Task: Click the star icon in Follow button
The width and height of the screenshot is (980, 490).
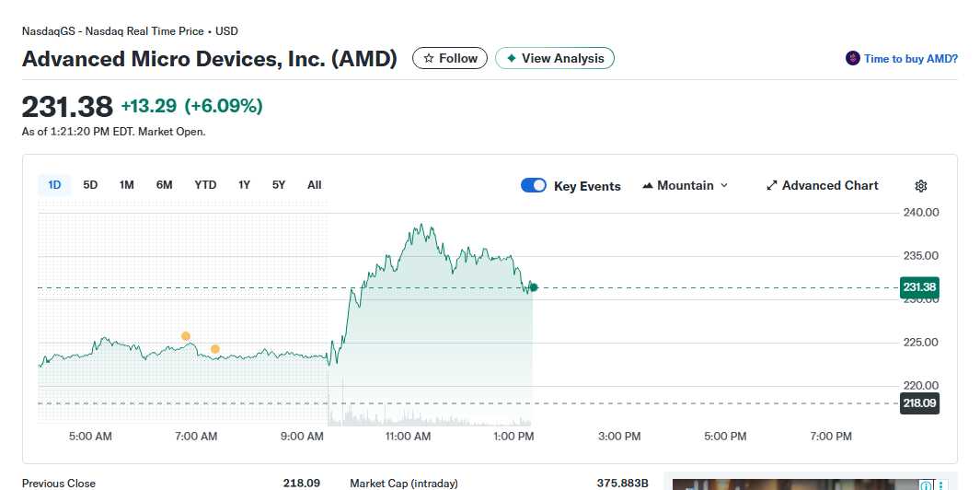Action: point(429,58)
